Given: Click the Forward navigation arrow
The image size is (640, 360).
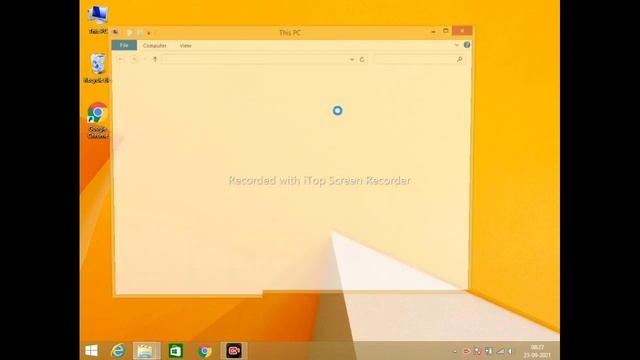Looking at the screenshot, I should [133, 60].
